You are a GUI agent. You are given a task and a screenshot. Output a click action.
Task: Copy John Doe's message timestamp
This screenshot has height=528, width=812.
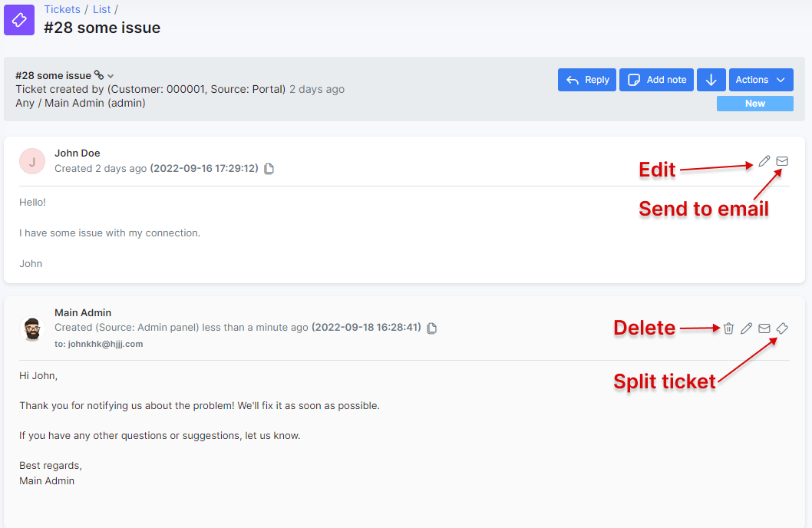point(269,169)
